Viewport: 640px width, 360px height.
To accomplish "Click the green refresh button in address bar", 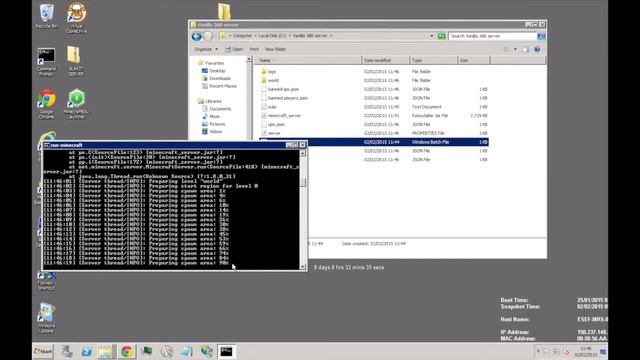I will coord(441,36).
